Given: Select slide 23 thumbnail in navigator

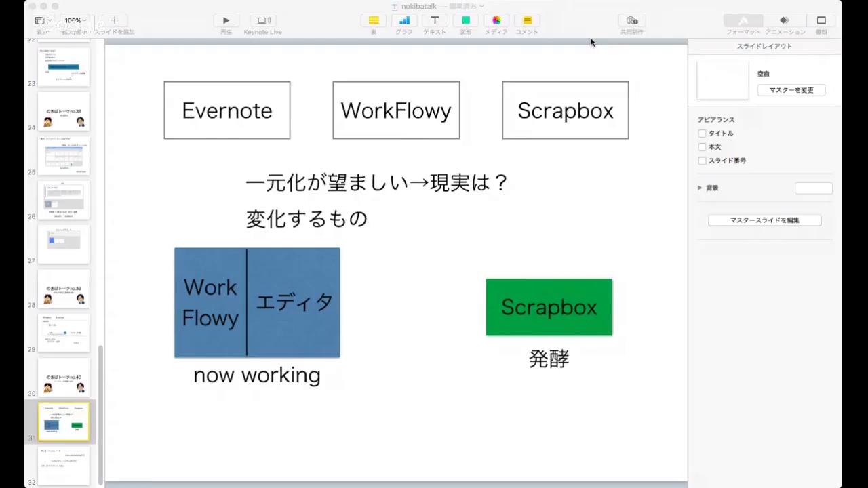Looking at the screenshot, I should pos(64,67).
